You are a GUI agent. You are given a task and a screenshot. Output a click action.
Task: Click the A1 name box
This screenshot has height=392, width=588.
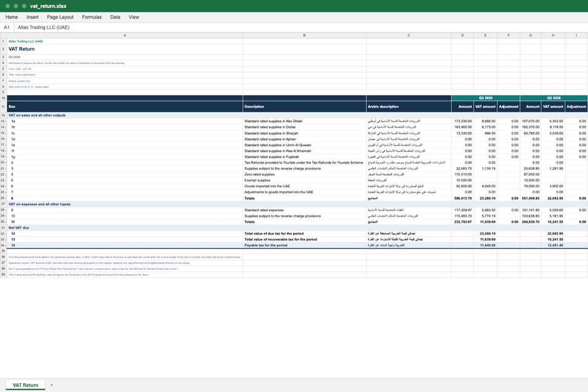click(7, 28)
